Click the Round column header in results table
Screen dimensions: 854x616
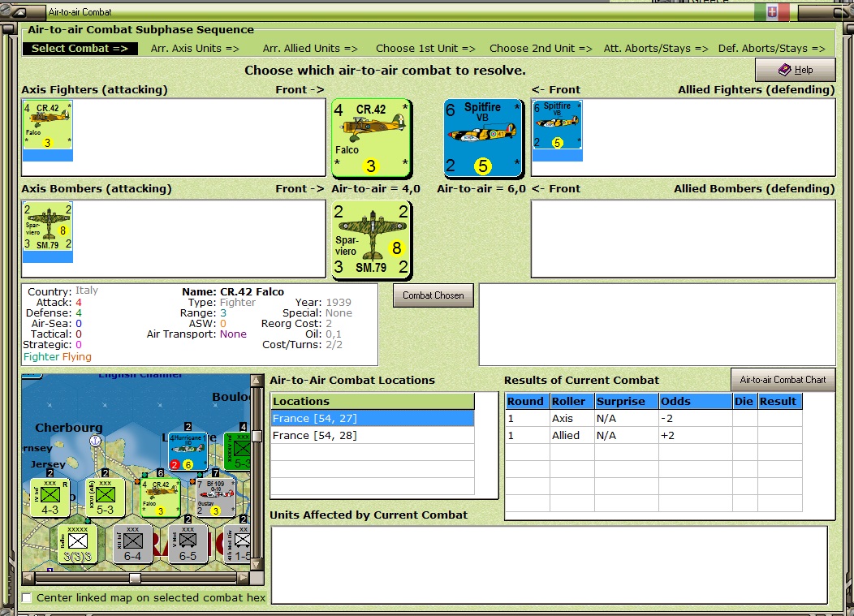tap(527, 402)
